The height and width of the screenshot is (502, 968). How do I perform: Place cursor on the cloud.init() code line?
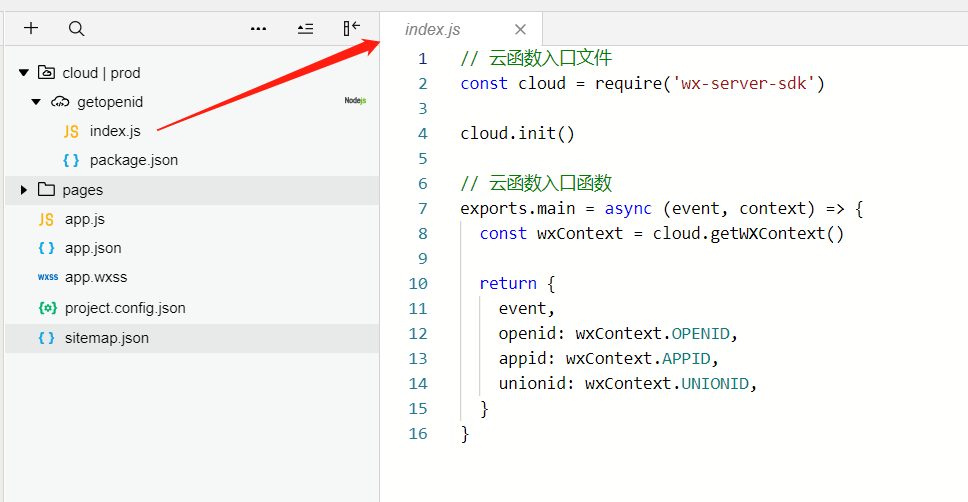pyautogui.click(x=517, y=133)
